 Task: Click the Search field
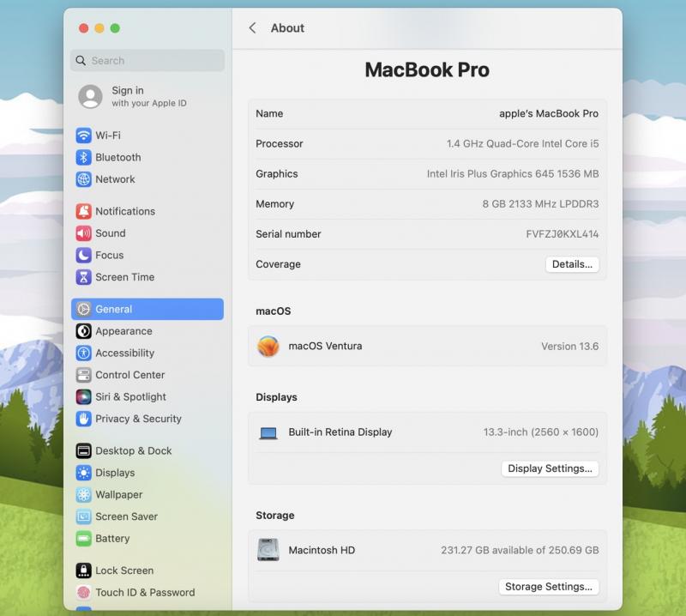147,61
